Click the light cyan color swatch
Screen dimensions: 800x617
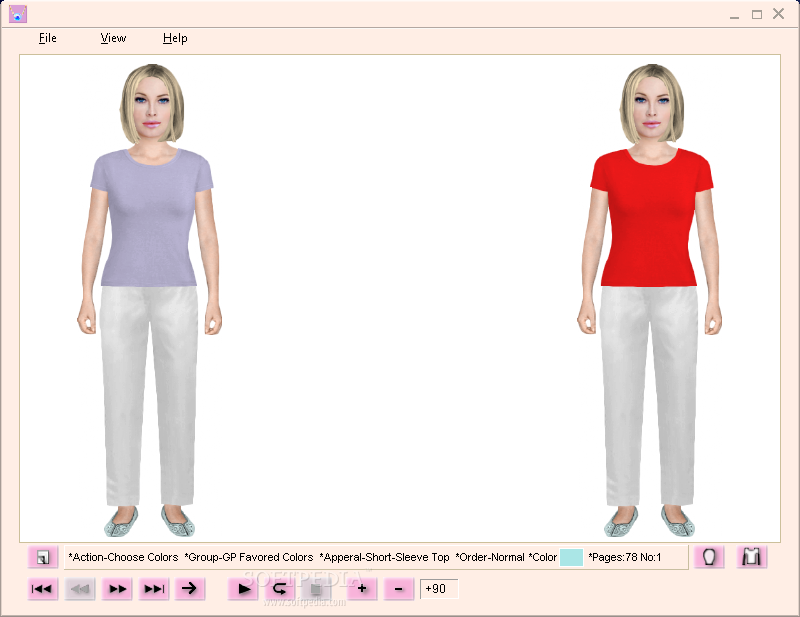571,557
